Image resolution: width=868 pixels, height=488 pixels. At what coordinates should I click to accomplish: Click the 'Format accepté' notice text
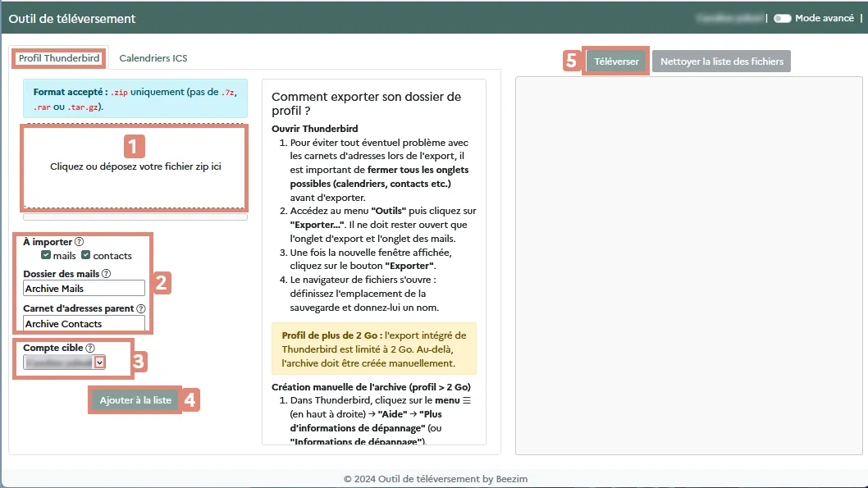tap(135, 99)
